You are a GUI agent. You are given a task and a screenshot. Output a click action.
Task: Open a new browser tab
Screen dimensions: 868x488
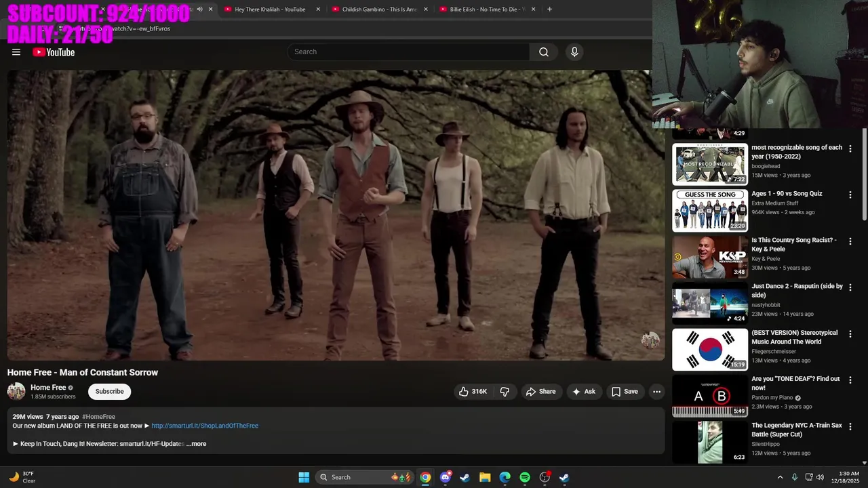click(x=549, y=9)
